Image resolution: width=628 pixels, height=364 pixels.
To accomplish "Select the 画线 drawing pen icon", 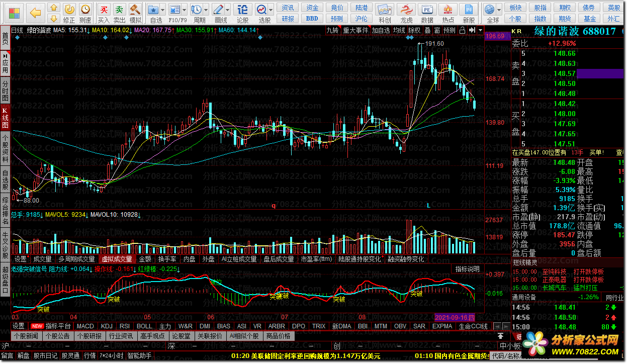I will pos(218,9).
